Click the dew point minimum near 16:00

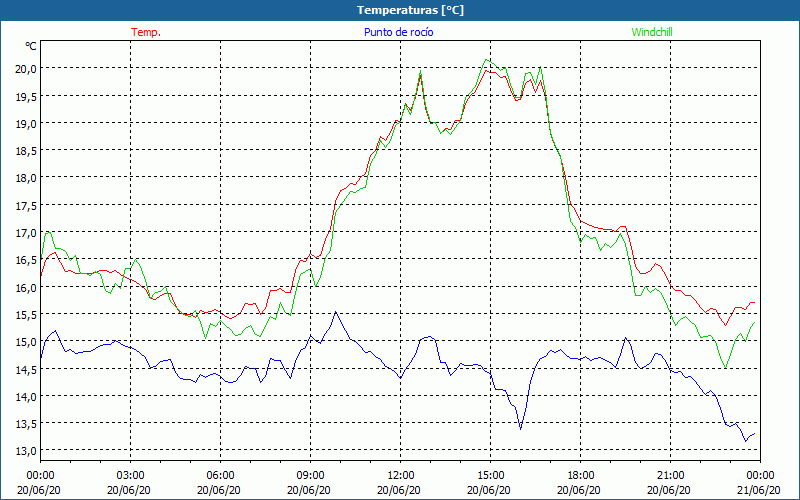pos(520,429)
